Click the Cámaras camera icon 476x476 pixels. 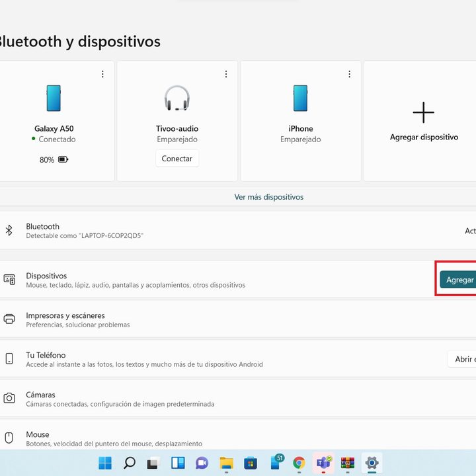(9, 398)
